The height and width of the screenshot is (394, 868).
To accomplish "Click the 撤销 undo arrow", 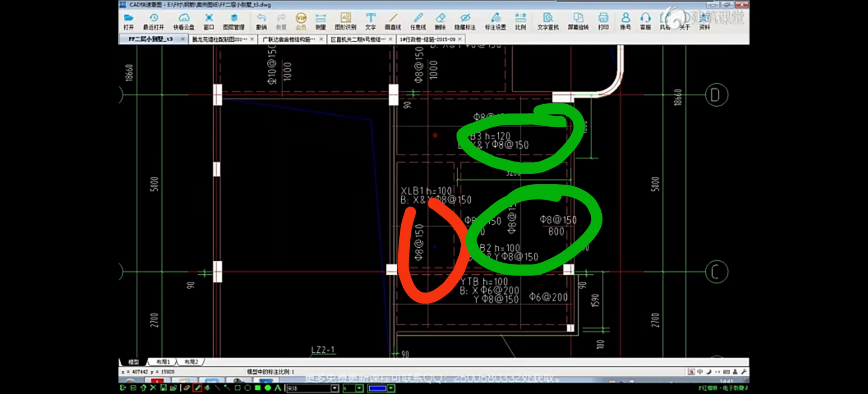I will tap(261, 22).
